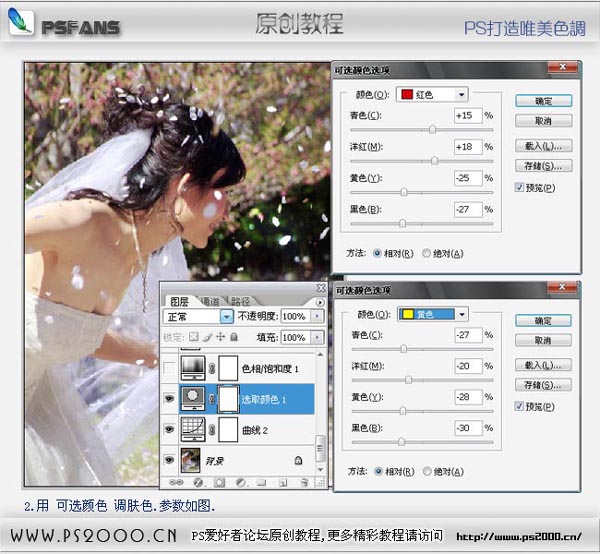Click the 青色 slider in the 红色 dialog
Image resolution: width=600 pixels, height=554 pixels.
tap(432, 130)
